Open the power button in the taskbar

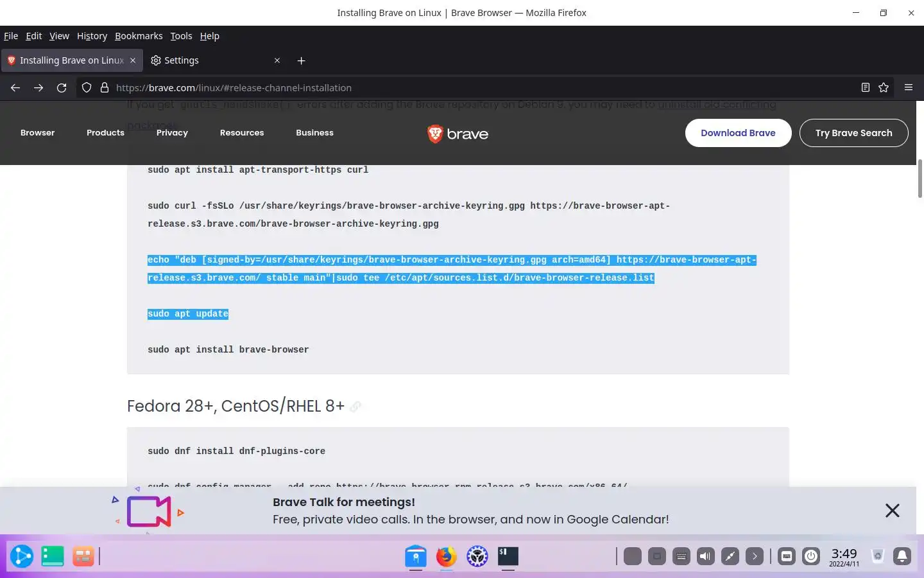tap(811, 556)
